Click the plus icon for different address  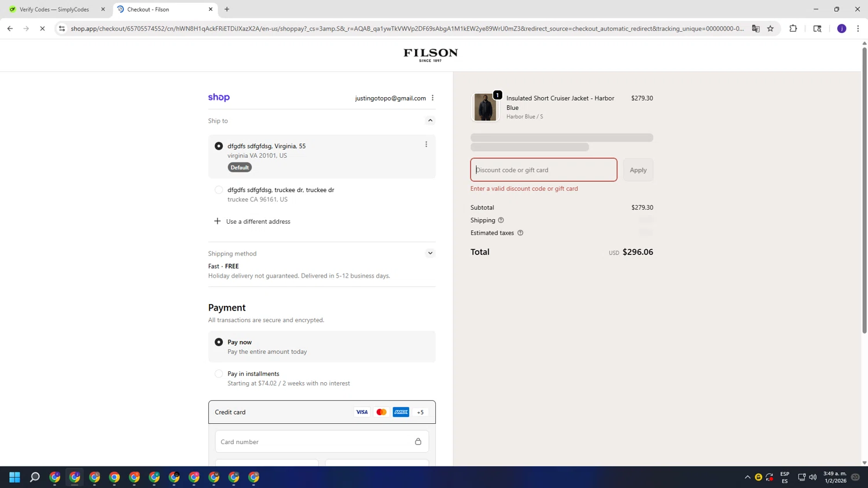coord(217,221)
